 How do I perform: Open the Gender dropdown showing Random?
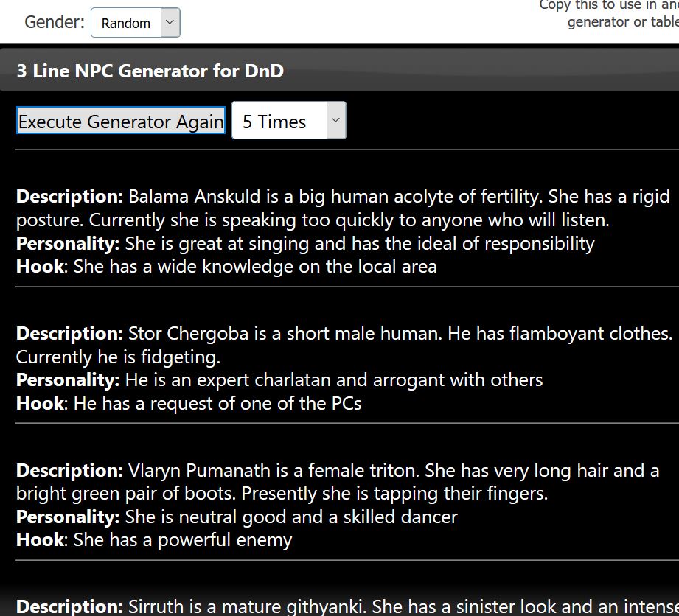coord(135,23)
